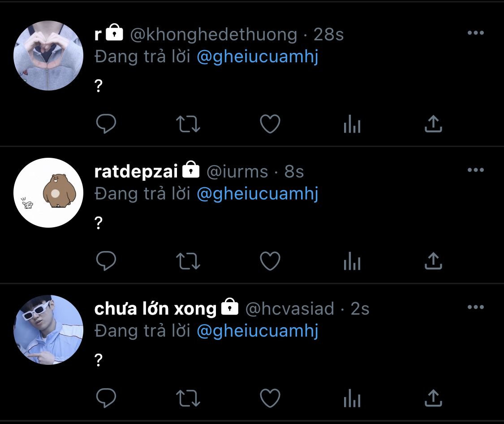Viewport: 504px width, 424px height.
Task: Open @gheiucuamhj mention in @hcvasiad tweet
Action: (x=258, y=331)
